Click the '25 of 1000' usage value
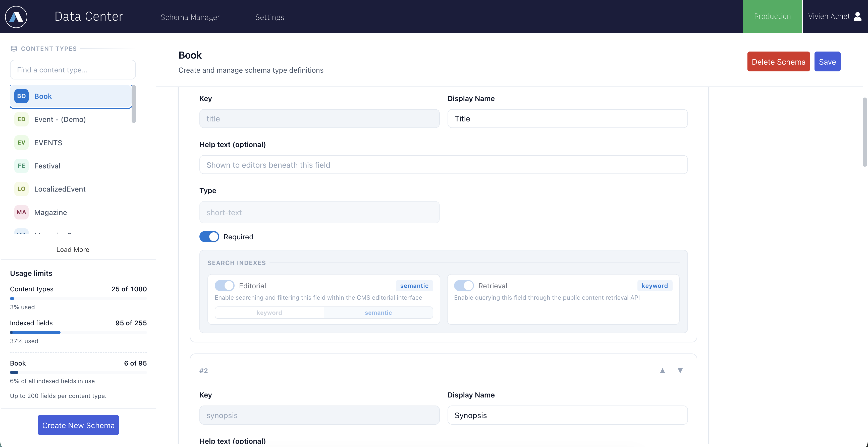This screenshot has width=868, height=447. point(129,289)
